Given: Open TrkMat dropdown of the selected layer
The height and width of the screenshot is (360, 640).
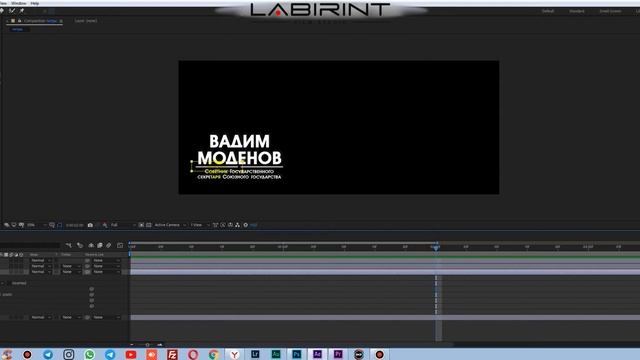Looking at the screenshot, I should [71, 272].
